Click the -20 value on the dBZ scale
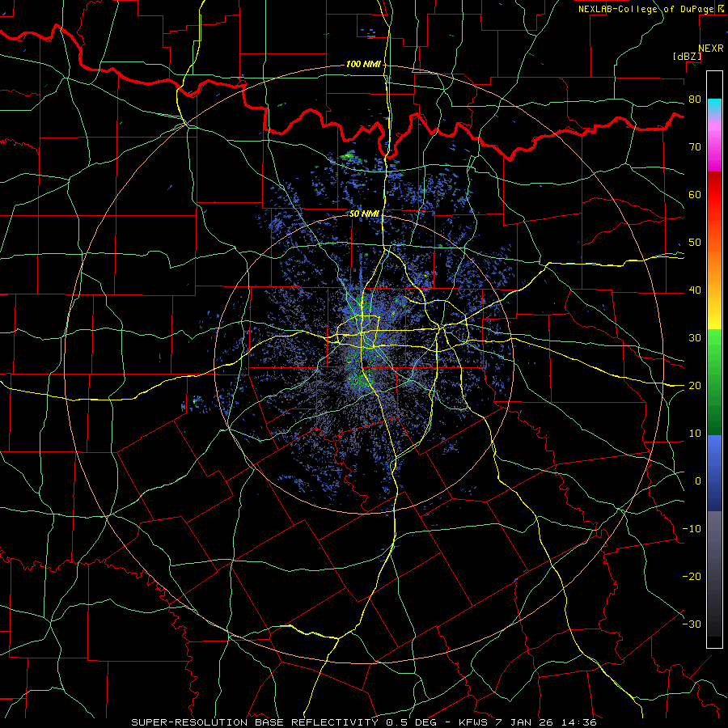This screenshot has width=728, height=728. coord(692,577)
